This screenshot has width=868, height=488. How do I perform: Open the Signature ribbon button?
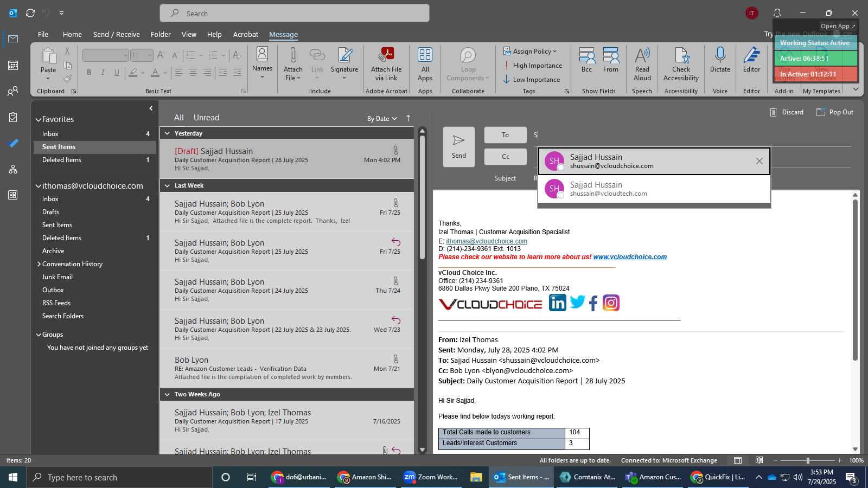click(x=344, y=63)
